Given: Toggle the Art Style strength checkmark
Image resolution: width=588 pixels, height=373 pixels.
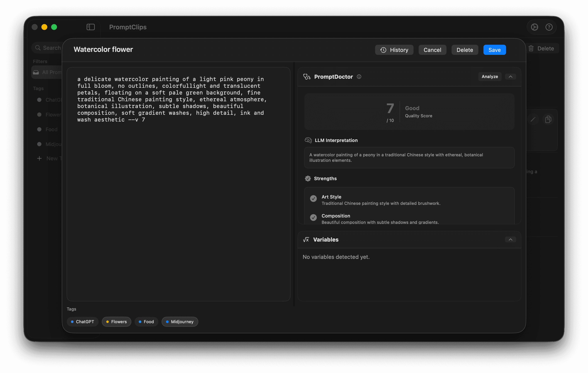Looking at the screenshot, I should [313, 199].
